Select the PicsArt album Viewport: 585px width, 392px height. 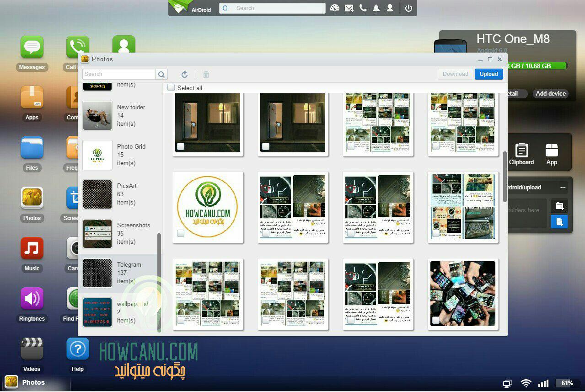click(x=120, y=194)
